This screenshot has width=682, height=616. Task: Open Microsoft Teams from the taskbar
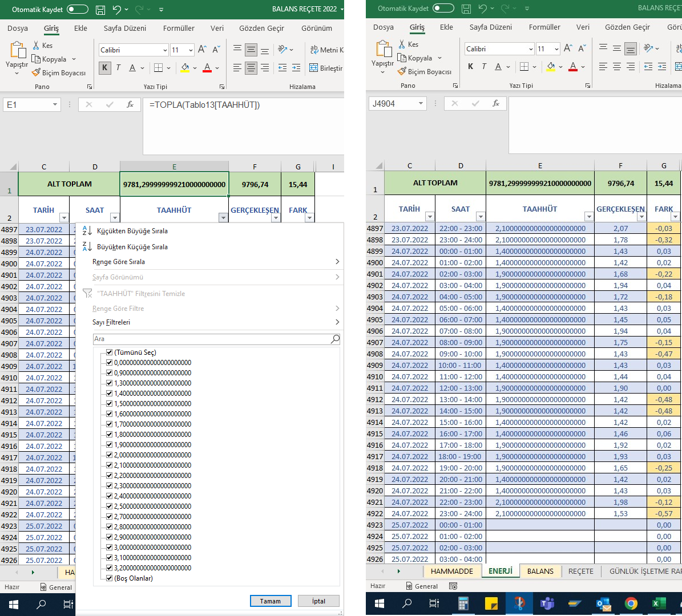[x=547, y=603]
